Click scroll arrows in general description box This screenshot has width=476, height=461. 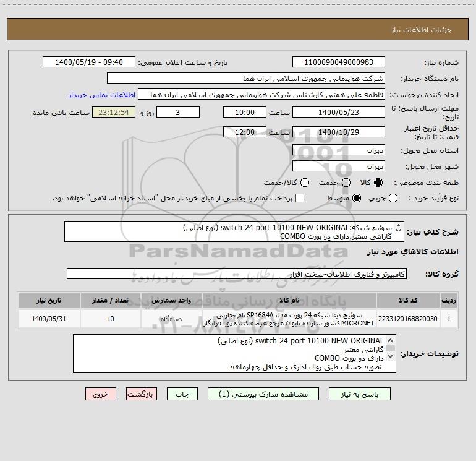click(x=399, y=227)
